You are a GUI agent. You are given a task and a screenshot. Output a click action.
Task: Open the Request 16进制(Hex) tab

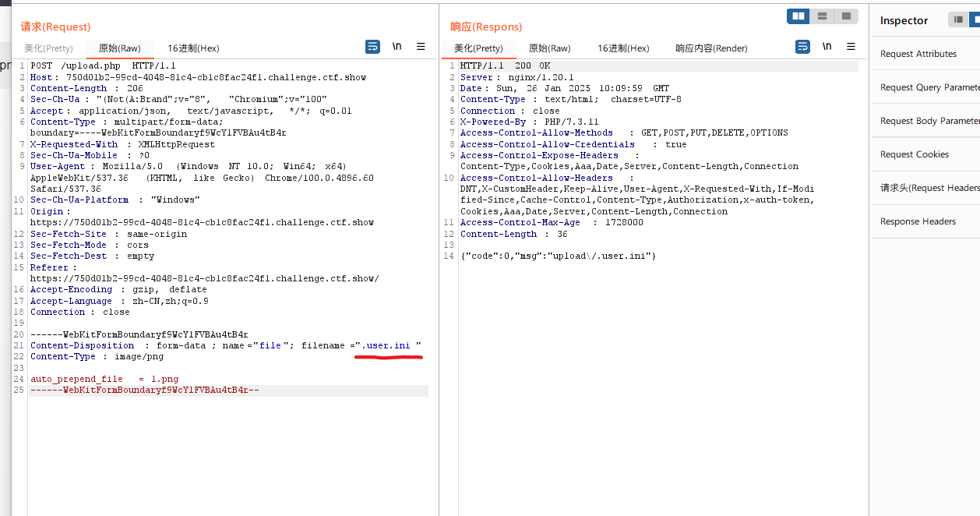point(193,48)
